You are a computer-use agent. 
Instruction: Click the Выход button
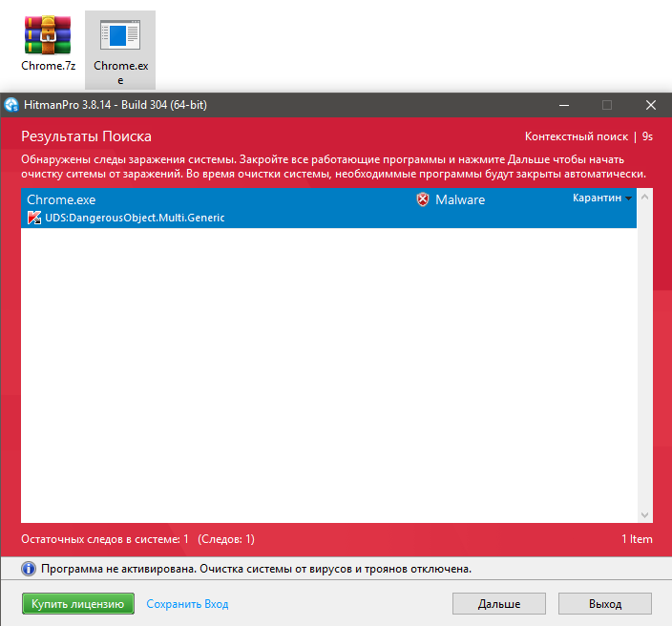coord(605,604)
